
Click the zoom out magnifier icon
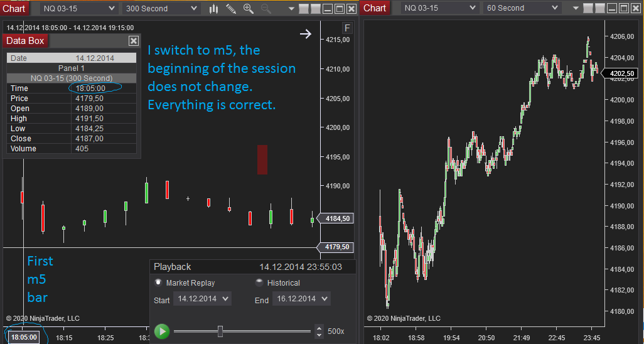(x=266, y=9)
